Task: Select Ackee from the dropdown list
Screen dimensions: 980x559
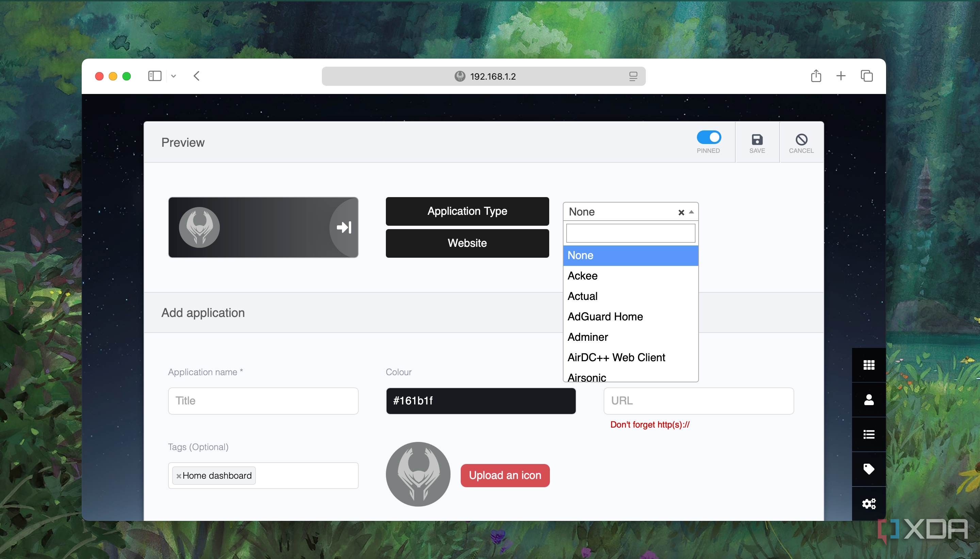Action: 631,276
